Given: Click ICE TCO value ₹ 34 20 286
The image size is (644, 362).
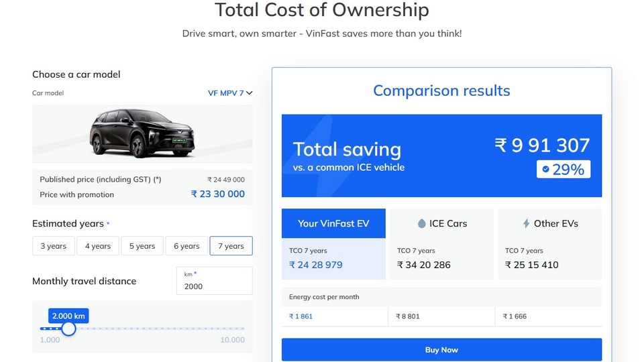Looking at the screenshot, I should 423,265.
